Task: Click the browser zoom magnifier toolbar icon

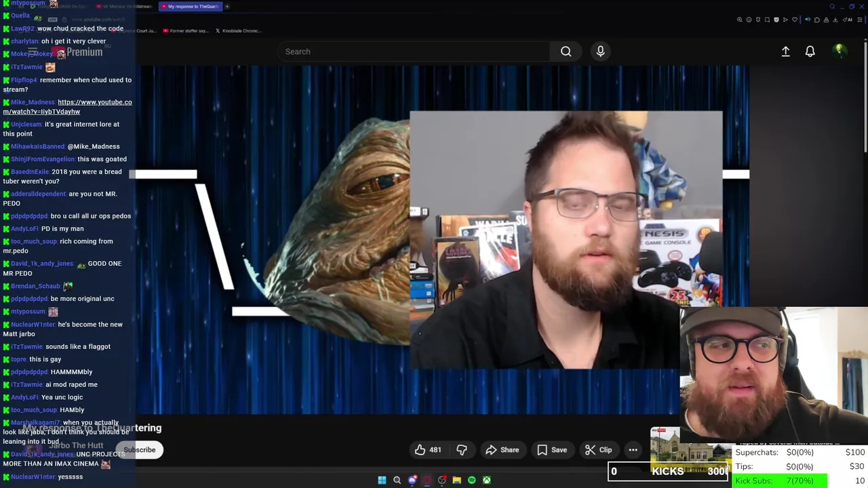Action: pyautogui.click(x=740, y=20)
